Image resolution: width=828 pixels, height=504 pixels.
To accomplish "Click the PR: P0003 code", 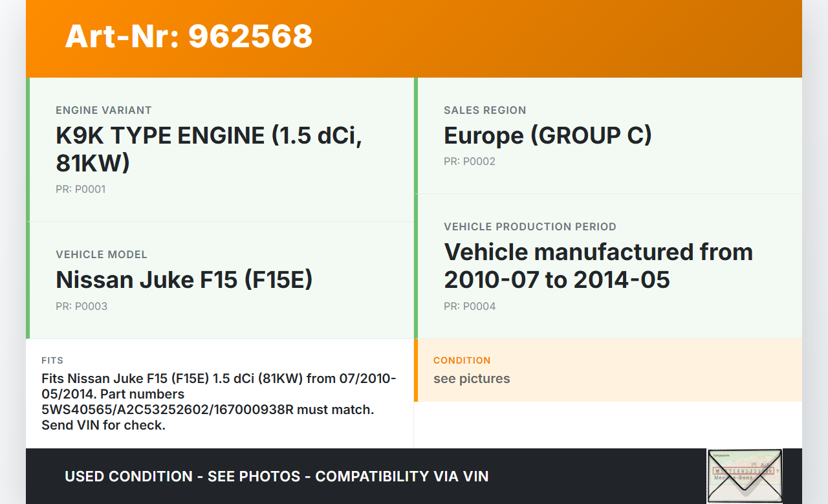I will [82, 306].
